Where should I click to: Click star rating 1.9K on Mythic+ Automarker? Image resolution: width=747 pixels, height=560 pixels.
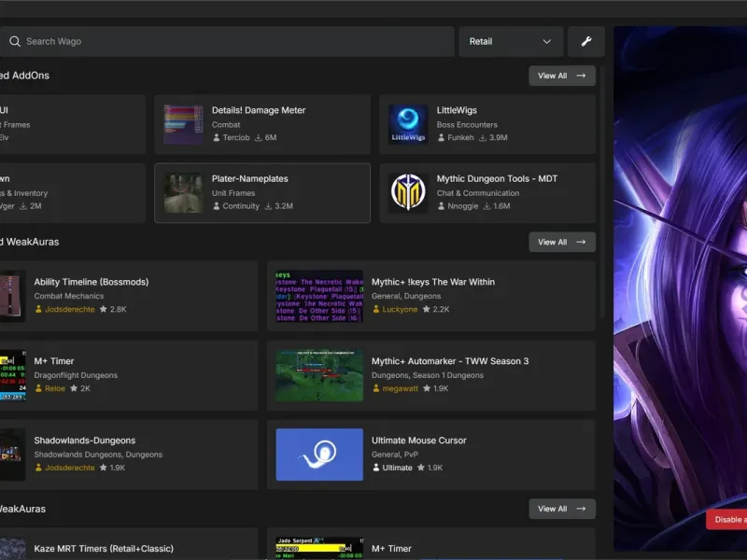[436, 388]
